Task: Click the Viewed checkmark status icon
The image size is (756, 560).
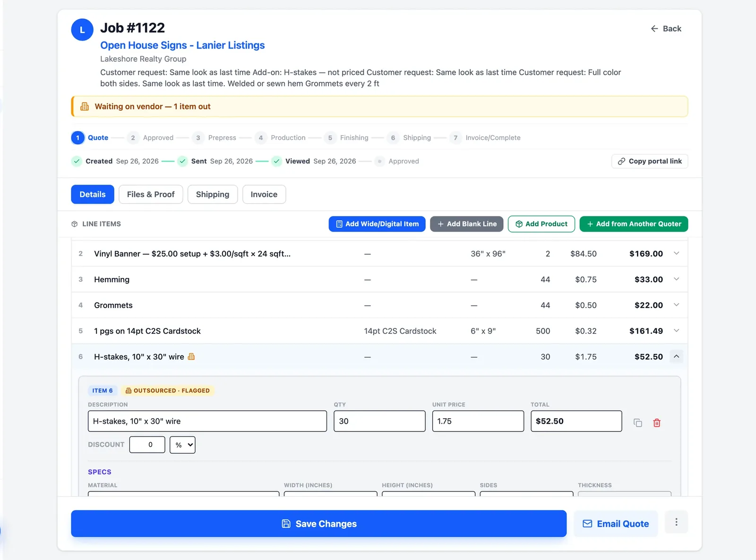Action: tap(277, 161)
